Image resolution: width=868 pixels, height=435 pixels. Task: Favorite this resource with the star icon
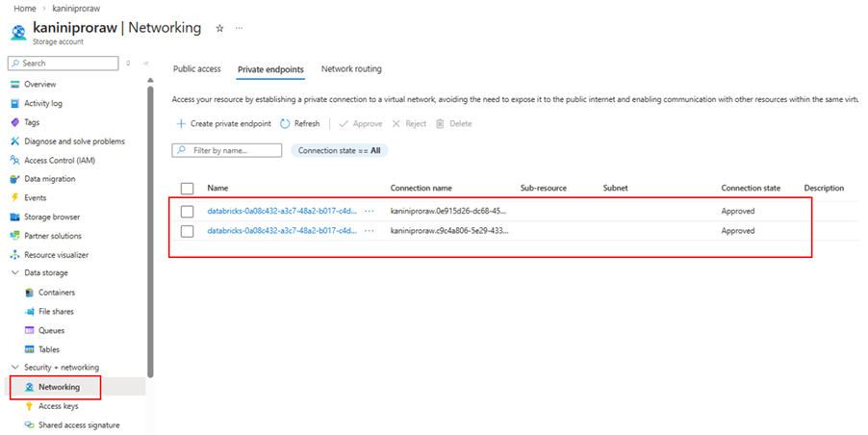(x=219, y=28)
